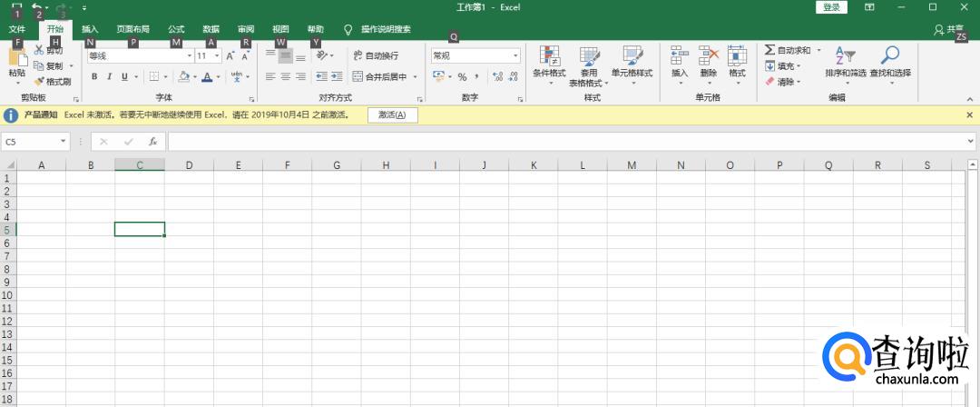Center text horizontally in the cell

pos(285,76)
